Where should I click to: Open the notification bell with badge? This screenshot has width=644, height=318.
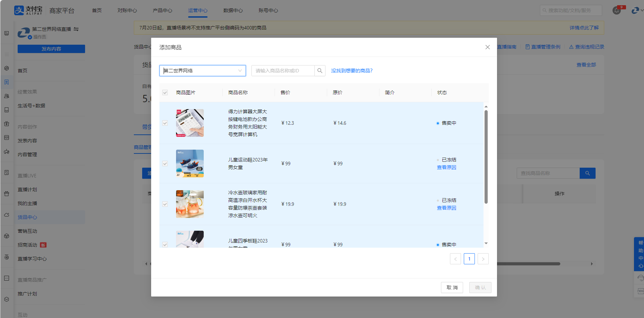(x=617, y=10)
